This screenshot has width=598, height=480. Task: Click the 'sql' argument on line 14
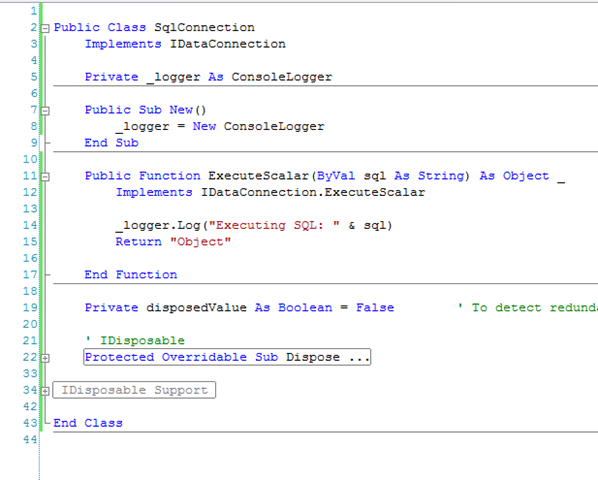[x=375, y=226]
